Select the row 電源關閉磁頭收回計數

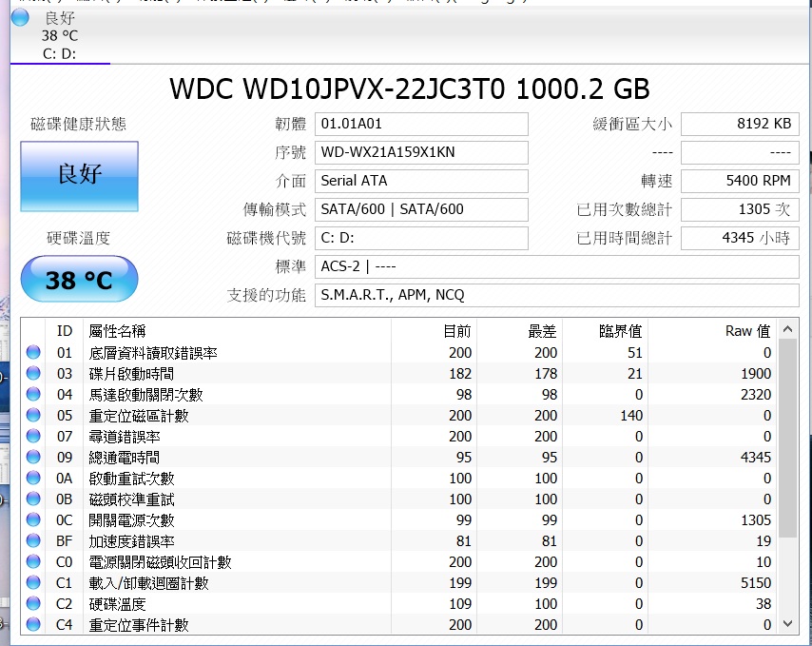399,562
